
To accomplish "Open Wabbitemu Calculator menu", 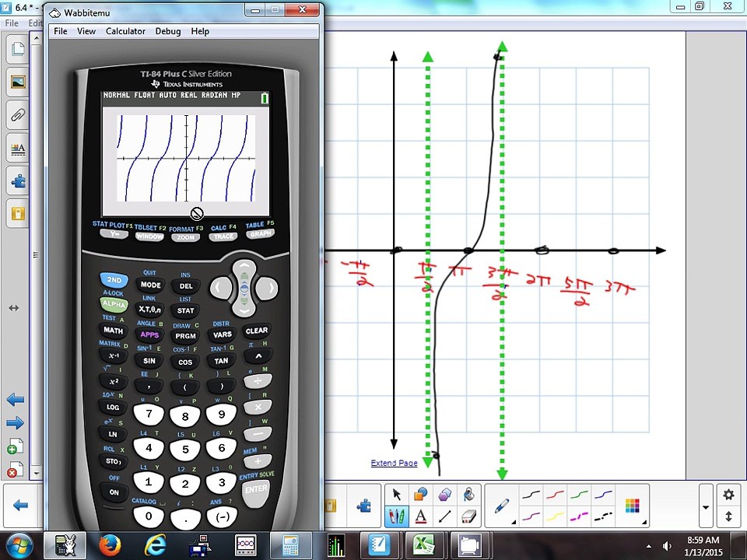I will click(x=125, y=31).
